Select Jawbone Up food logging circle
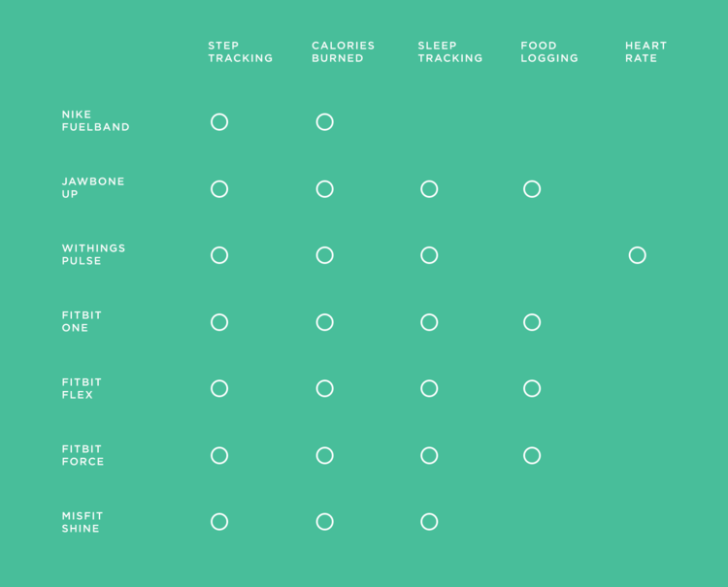Image resolution: width=728 pixels, height=587 pixels. [532, 189]
